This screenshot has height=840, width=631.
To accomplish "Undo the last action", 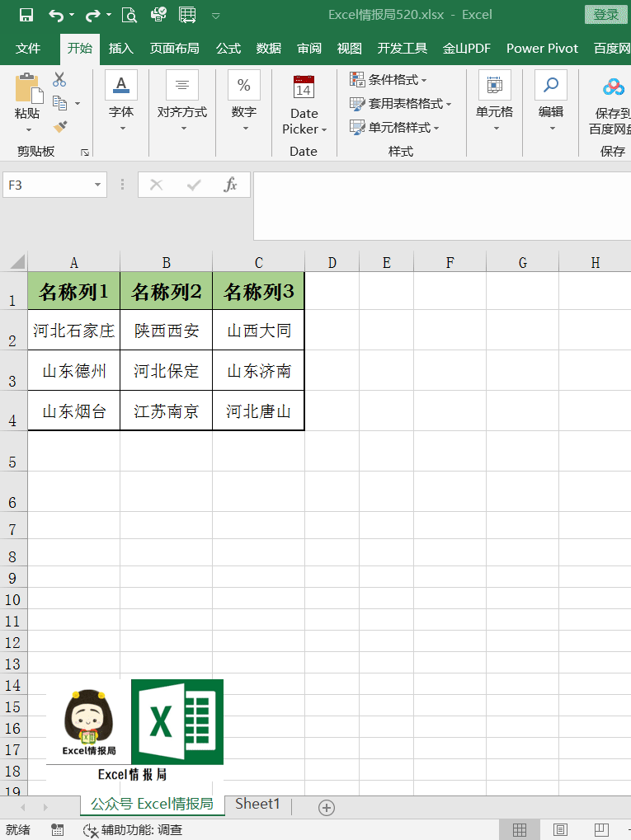I will (56, 15).
